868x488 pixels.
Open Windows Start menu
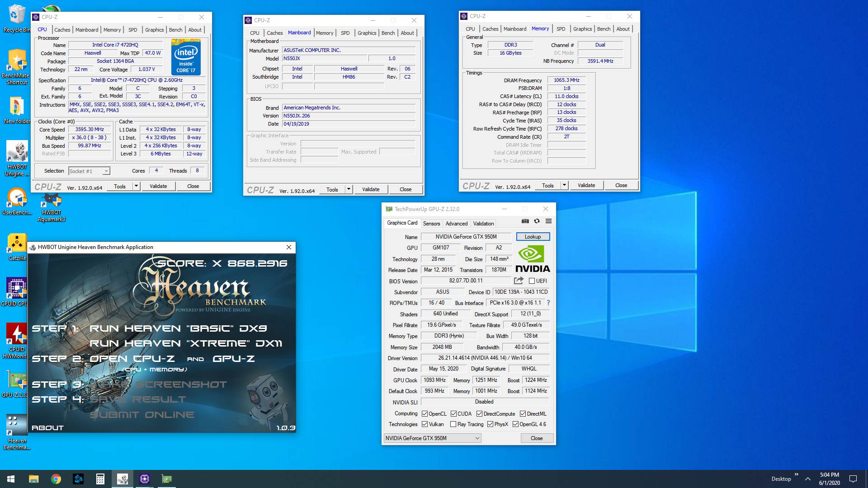click(x=11, y=479)
